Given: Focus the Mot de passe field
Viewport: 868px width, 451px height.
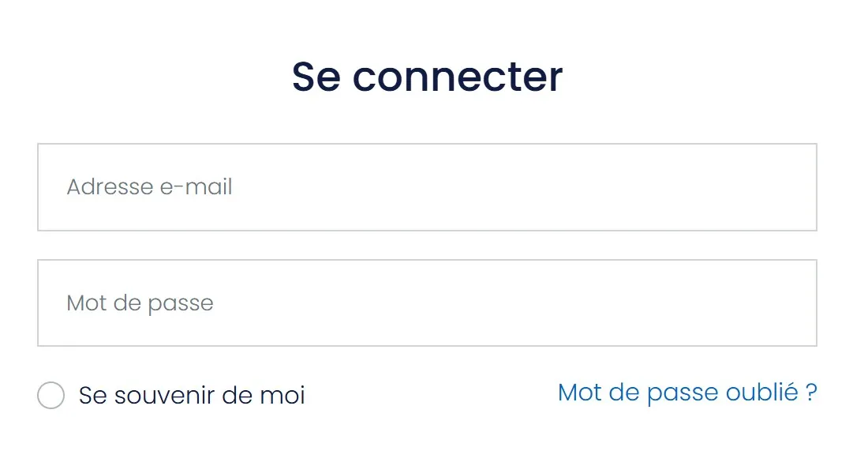Looking at the screenshot, I should click(427, 303).
